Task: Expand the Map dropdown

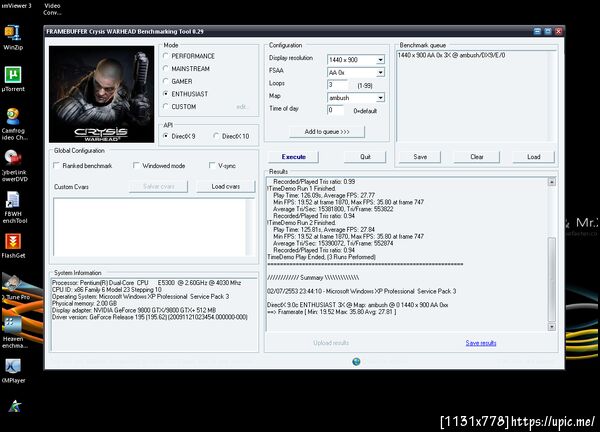Action: point(380,98)
